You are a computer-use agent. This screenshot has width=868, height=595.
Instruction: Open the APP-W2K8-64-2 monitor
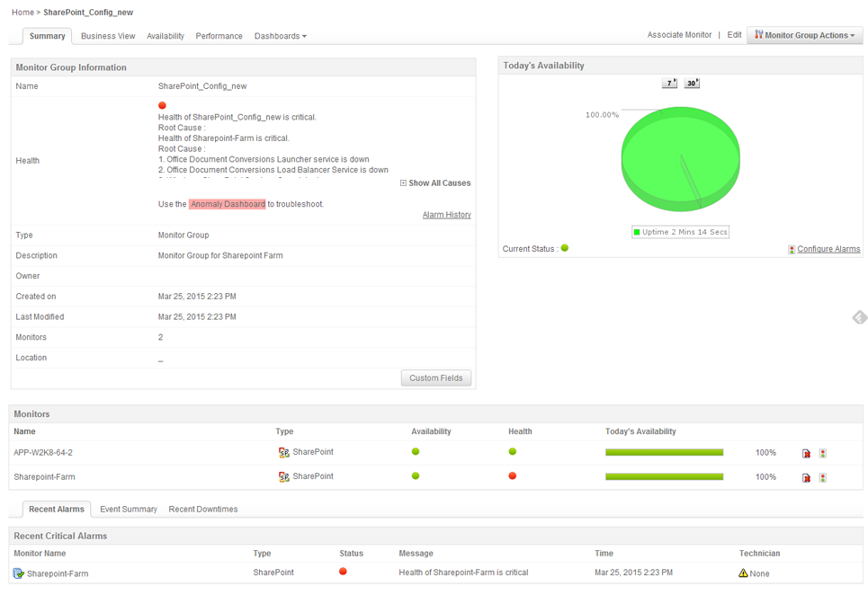click(43, 452)
